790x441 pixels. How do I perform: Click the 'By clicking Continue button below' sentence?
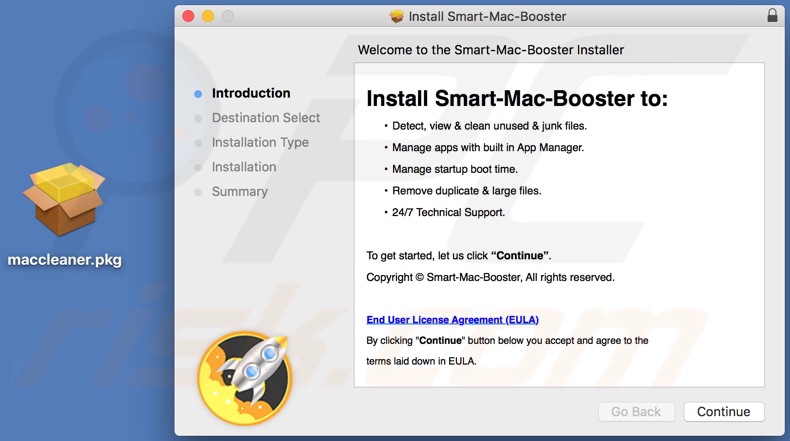click(507, 341)
